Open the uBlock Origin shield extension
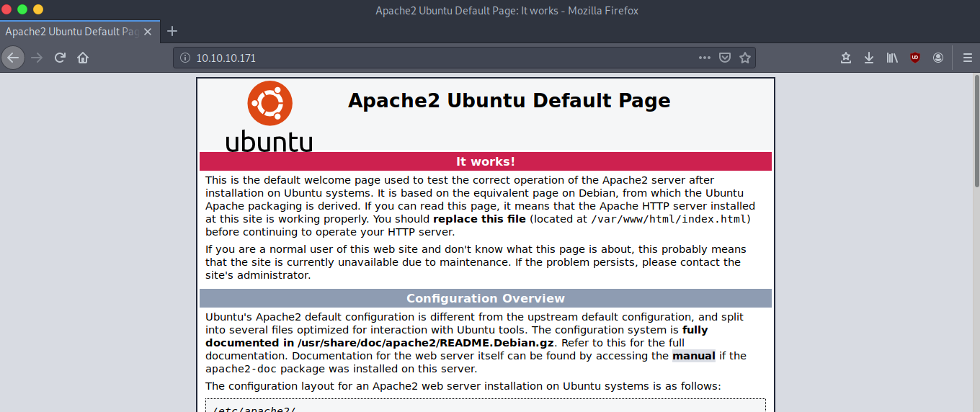980x412 pixels. (x=915, y=58)
